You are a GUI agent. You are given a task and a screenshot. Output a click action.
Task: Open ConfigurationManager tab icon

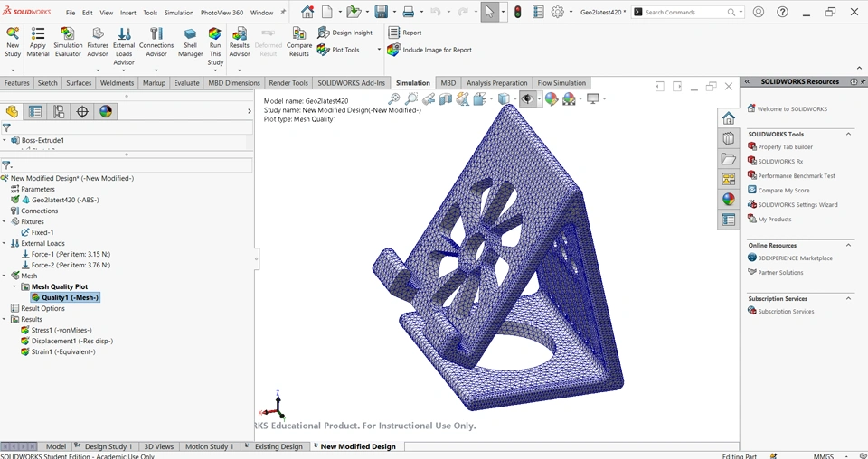click(59, 112)
